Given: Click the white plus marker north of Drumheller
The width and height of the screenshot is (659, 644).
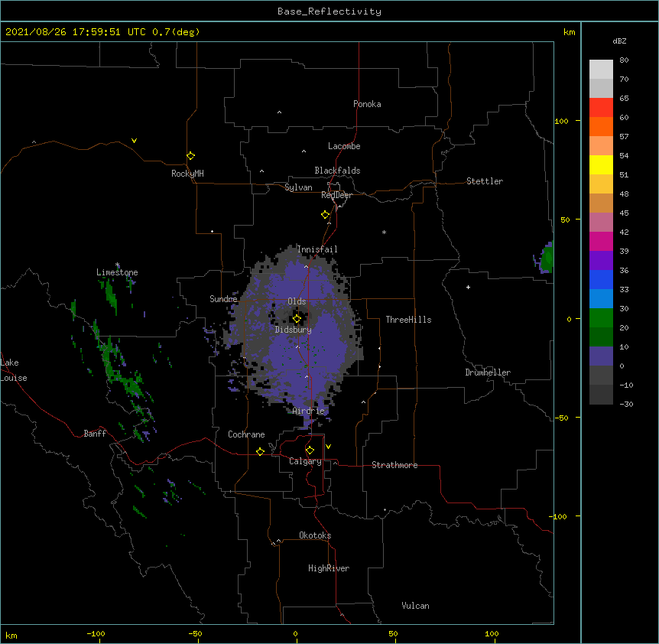Looking at the screenshot, I should pos(468,287).
